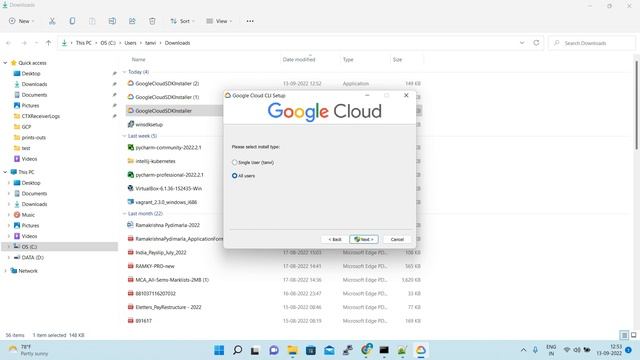The height and width of the screenshot is (360, 640).
Task: Click the Paste icon in toolbar
Action: (92, 21)
